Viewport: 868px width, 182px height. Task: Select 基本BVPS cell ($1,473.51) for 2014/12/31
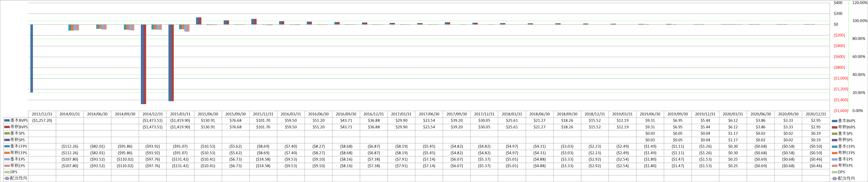click(153, 120)
